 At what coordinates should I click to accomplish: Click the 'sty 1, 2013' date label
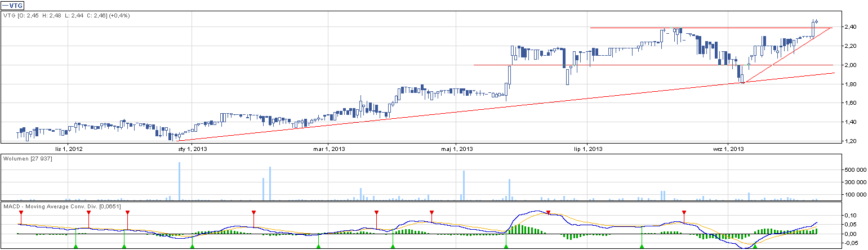point(193,149)
